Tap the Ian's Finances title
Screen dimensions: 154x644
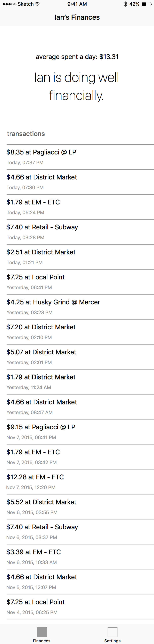pyautogui.click(x=77, y=17)
